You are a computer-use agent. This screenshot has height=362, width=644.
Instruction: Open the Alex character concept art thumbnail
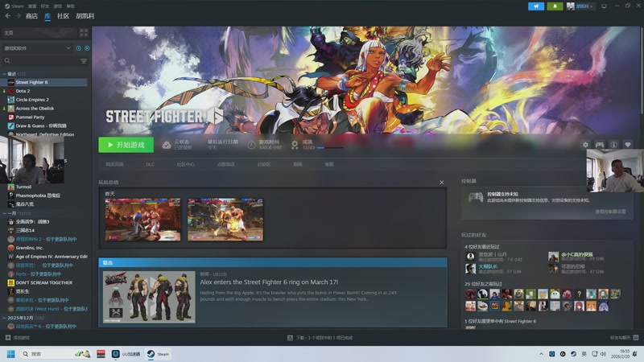[x=149, y=297]
